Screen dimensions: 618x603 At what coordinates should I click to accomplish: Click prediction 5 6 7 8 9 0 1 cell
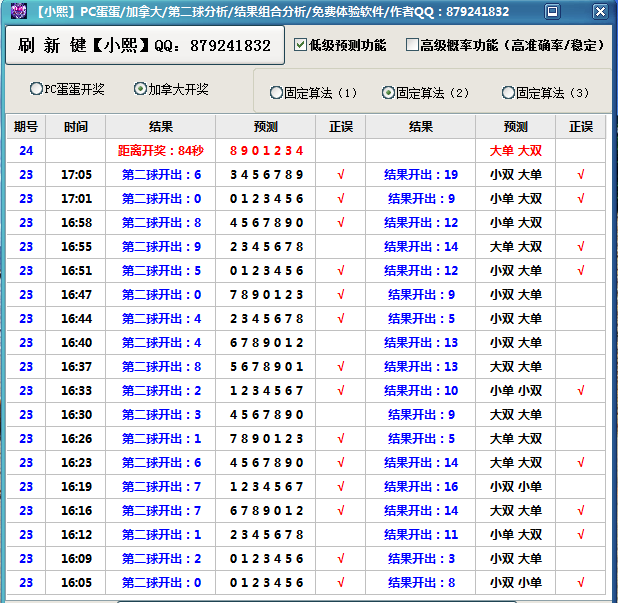click(266, 367)
